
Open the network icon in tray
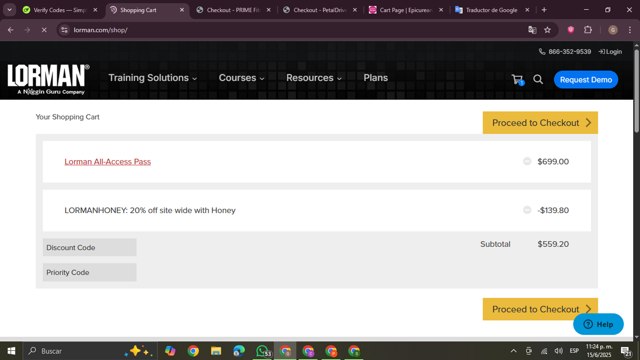coord(544,351)
